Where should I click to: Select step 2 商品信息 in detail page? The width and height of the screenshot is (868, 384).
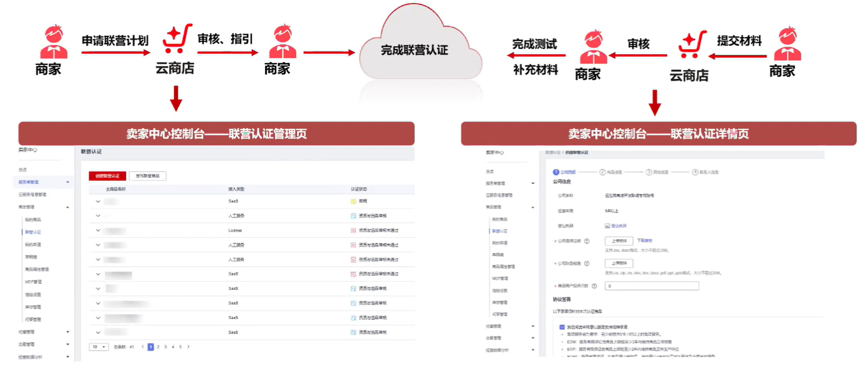pyautogui.click(x=611, y=172)
